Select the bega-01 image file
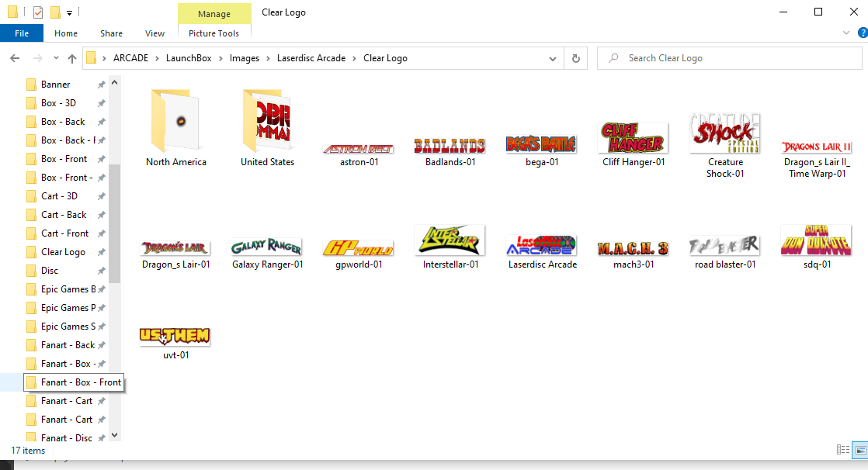 [542, 150]
